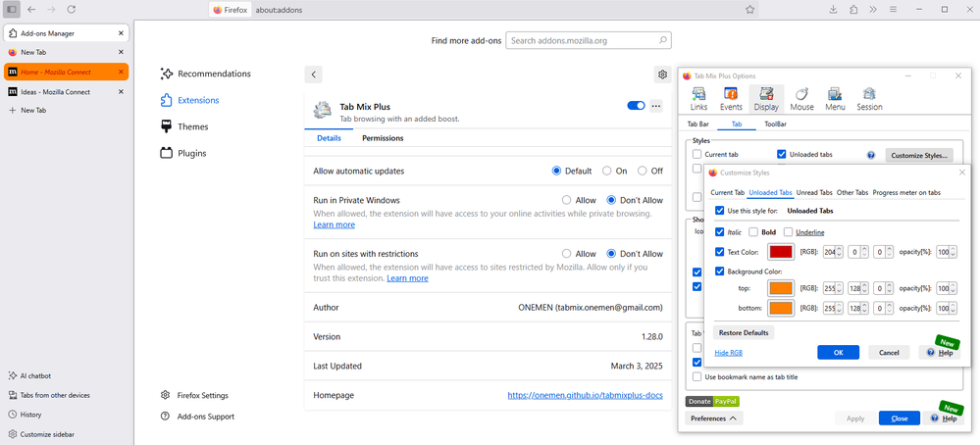Image resolution: width=980 pixels, height=445 pixels.
Task: Open the Menu section in Tab Mix Plus
Action: point(835,99)
